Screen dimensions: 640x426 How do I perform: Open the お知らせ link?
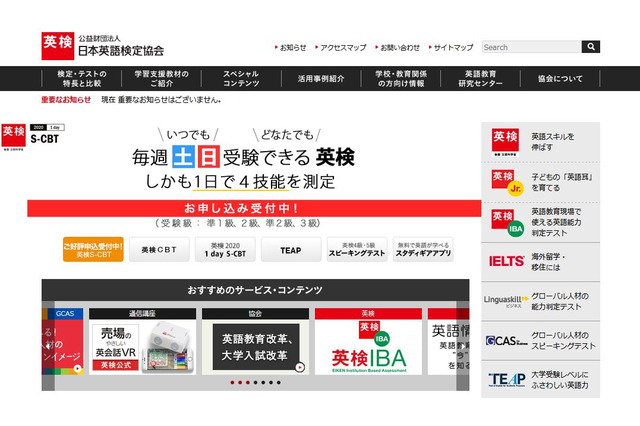[x=291, y=47]
